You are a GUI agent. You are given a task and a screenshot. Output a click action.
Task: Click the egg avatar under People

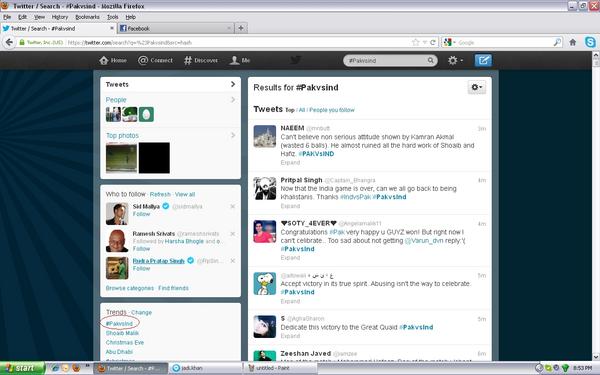(147, 114)
